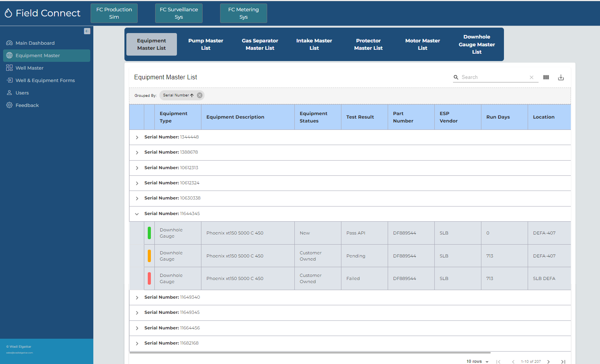Open FC Production Sim
600x364 pixels.
pyautogui.click(x=114, y=13)
